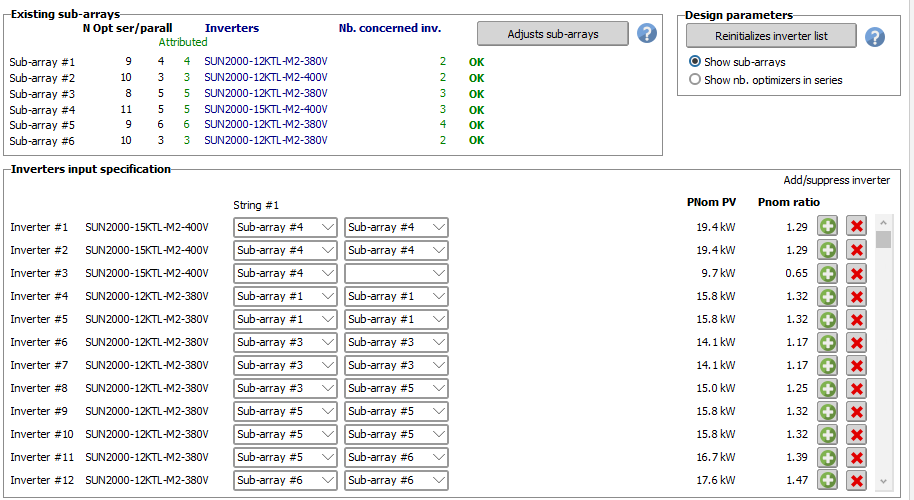914x500 pixels.
Task: Click the 0.65 Pnom ratio value
Action: [x=796, y=273]
